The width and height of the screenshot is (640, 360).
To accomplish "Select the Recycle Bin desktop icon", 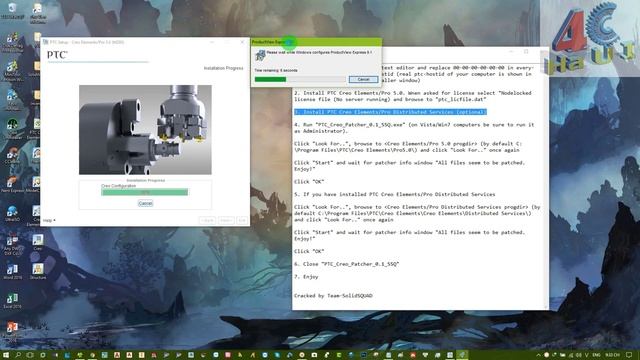I will (12, 11).
